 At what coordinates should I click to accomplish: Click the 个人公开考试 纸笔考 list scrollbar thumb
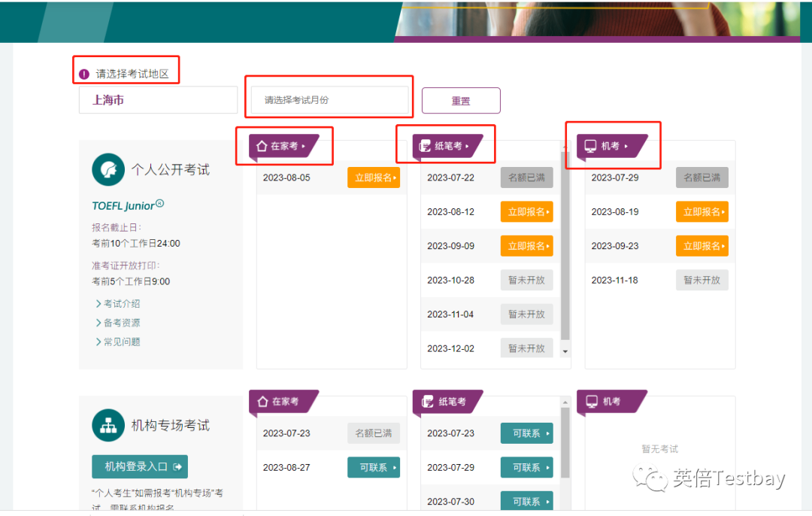click(x=565, y=245)
